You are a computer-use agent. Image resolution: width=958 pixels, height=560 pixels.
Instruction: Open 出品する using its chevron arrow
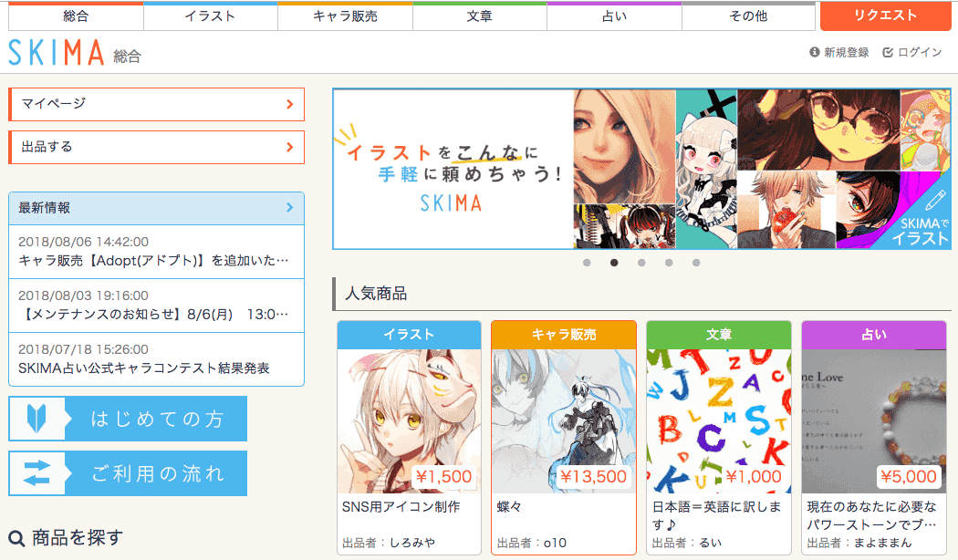(290, 147)
